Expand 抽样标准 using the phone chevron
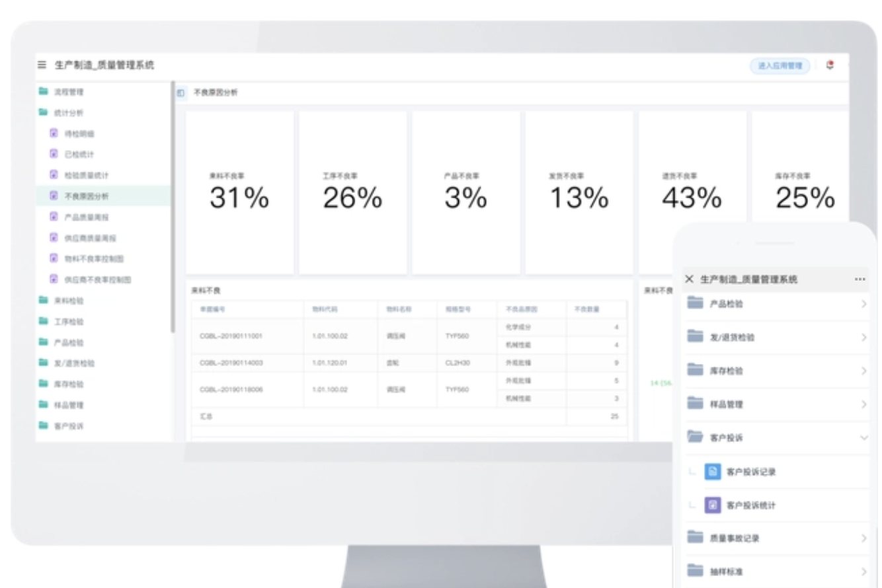Image resolution: width=882 pixels, height=588 pixels. click(x=864, y=572)
